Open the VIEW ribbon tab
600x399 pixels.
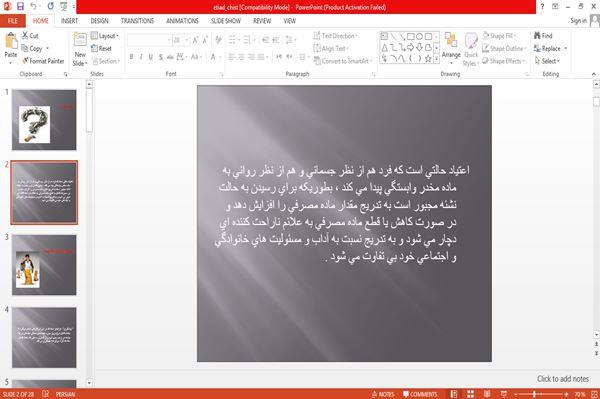290,21
